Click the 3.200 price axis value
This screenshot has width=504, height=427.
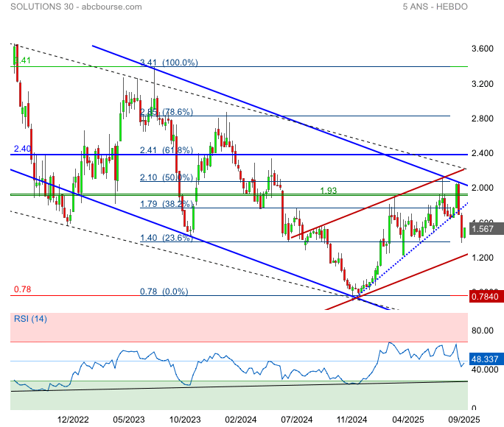[x=482, y=84]
